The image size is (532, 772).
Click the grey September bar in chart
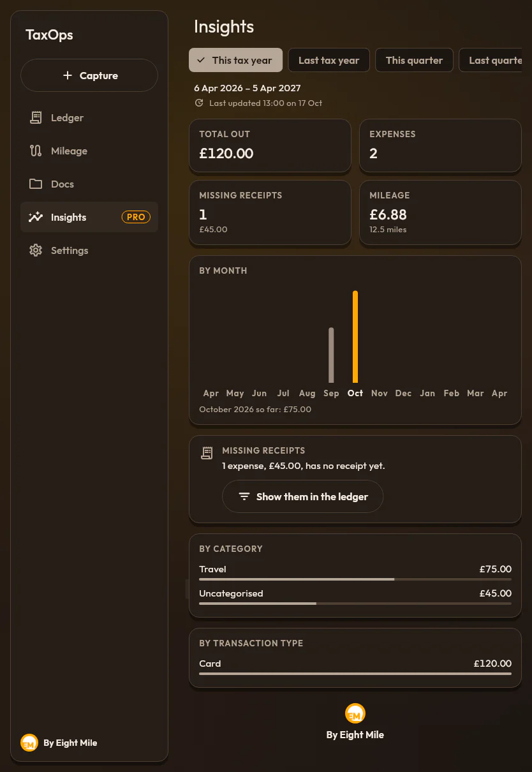[331, 355]
